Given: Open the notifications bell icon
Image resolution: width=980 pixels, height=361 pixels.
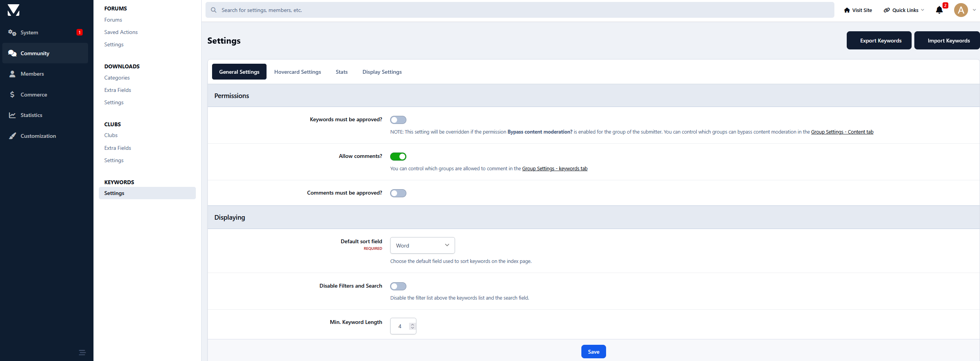Looking at the screenshot, I should [939, 10].
